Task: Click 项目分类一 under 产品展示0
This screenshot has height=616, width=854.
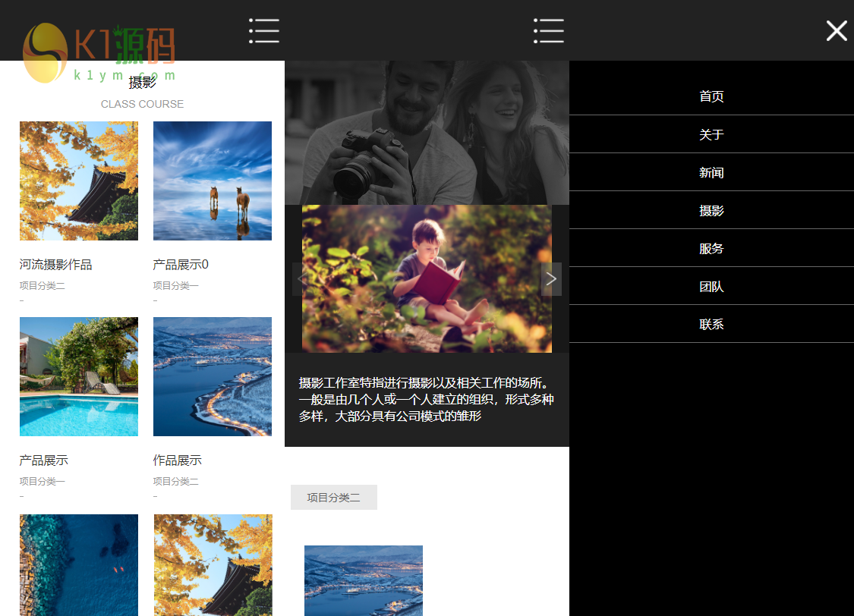Action: pyautogui.click(x=175, y=286)
